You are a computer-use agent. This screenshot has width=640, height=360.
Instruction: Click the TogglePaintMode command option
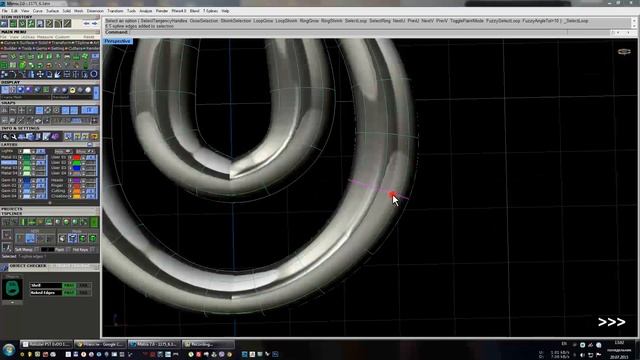(467, 21)
